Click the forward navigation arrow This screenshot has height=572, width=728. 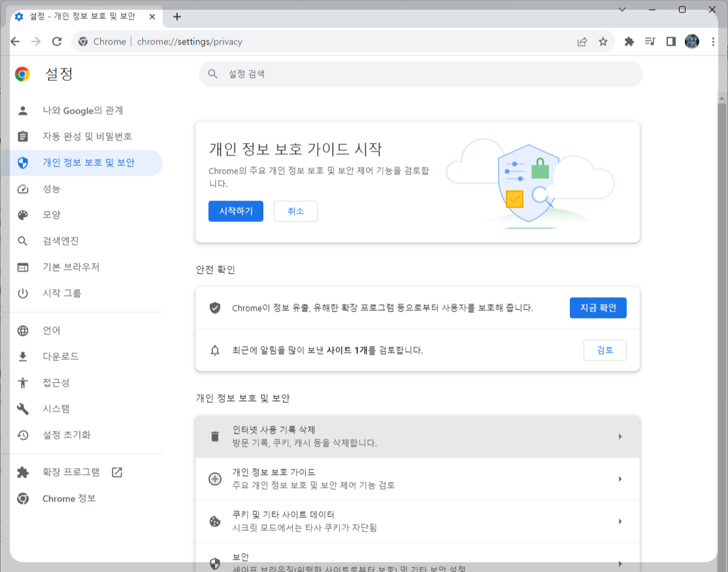[36, 42]
